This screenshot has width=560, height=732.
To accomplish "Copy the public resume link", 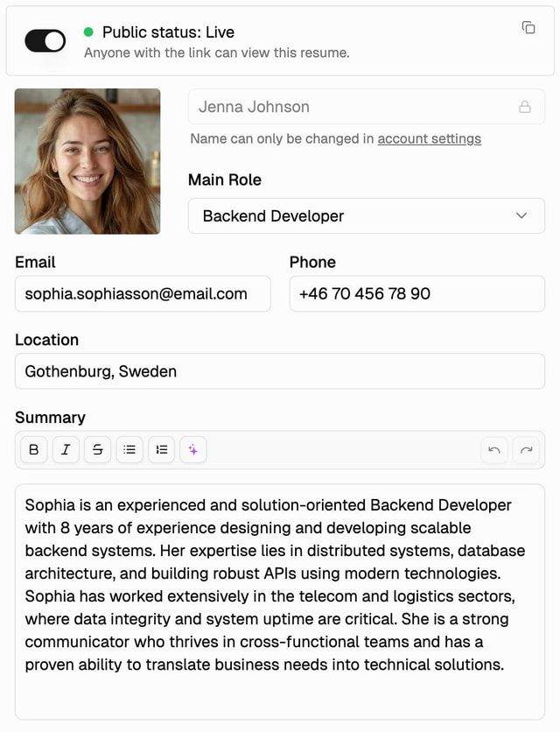I will click(528, 28).
